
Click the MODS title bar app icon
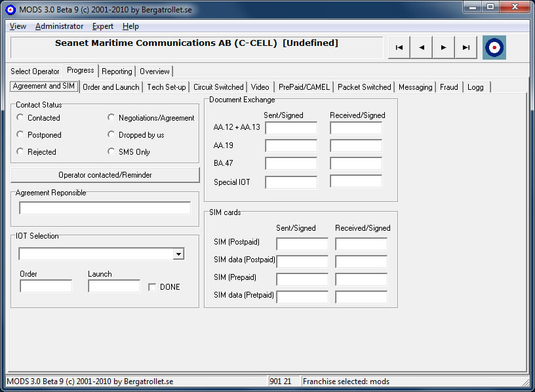coord(10,9)
